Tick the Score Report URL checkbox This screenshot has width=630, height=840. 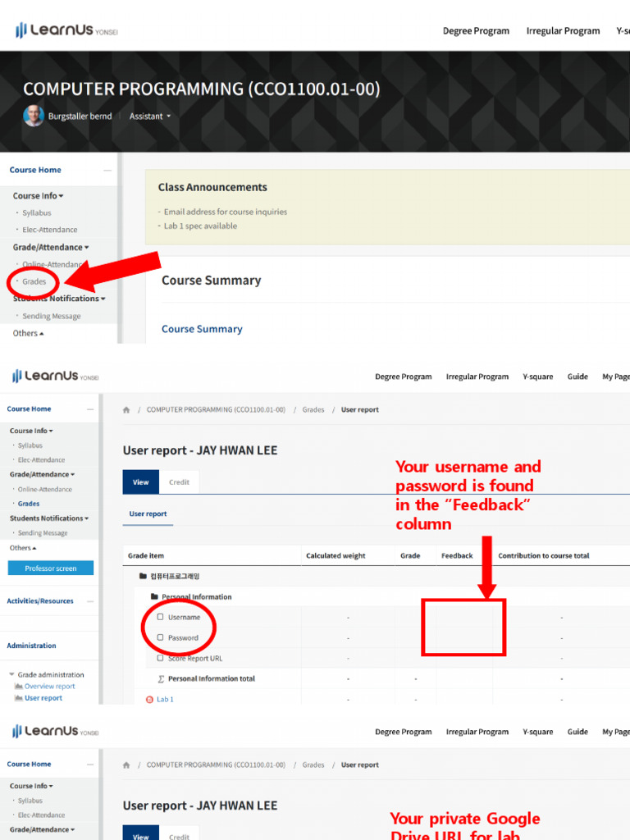coord(160,658)
